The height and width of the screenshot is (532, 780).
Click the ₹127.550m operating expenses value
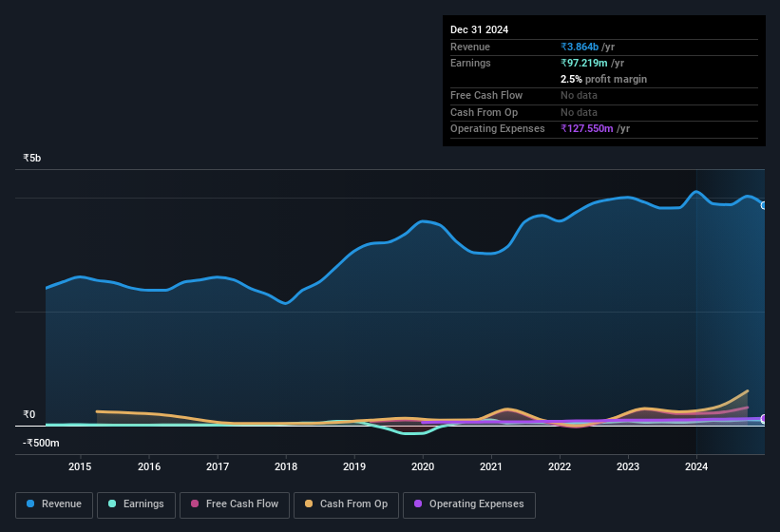tap(586, 128)
